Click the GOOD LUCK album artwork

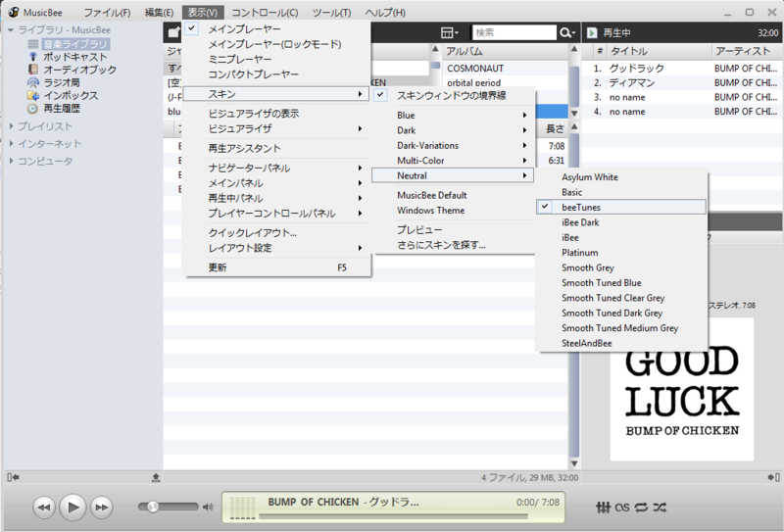(682, 389)
